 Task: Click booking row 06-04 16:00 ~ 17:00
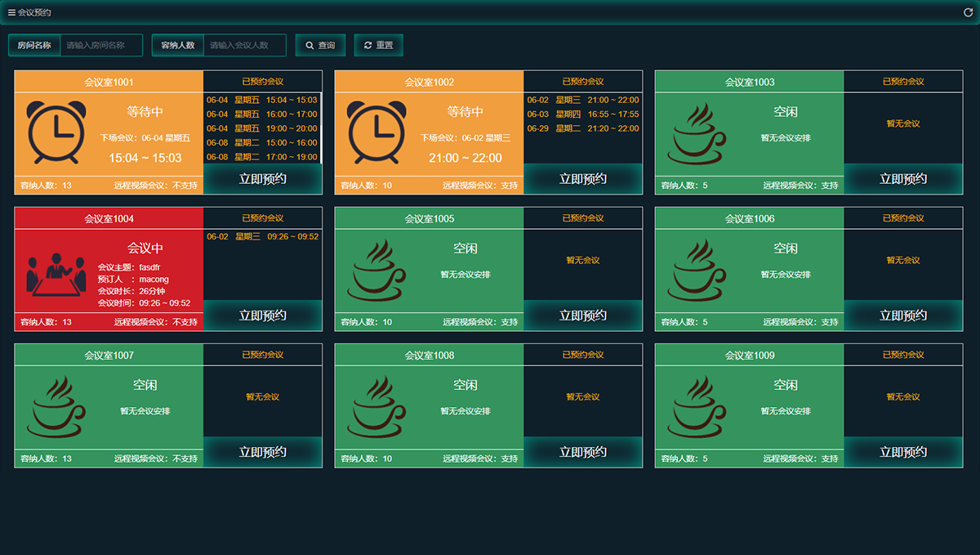[261, 114]
